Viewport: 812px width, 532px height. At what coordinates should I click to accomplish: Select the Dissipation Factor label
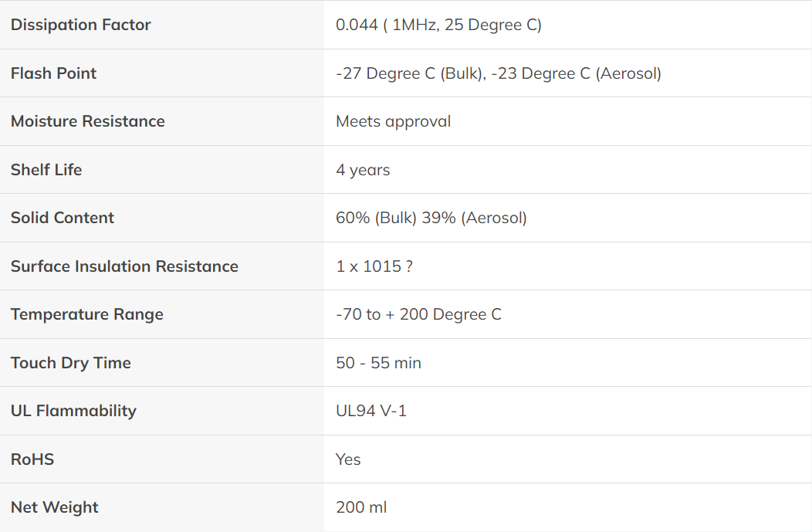pyautogui.click(x=81, y=25)
